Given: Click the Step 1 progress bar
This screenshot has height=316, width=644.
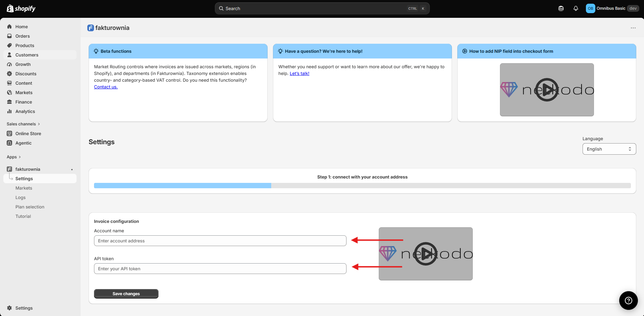Looking at the screenshot, I should 362,186.
